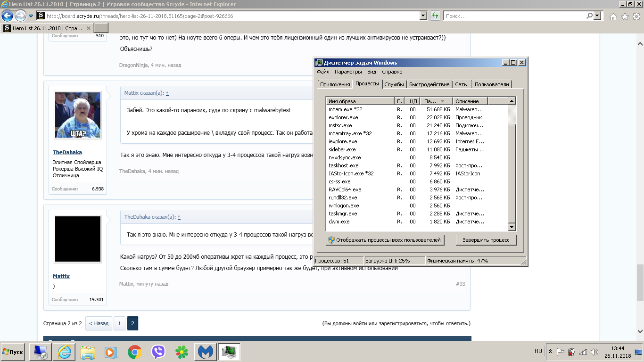Screen dimensions: 644x362
Task: Show hidden system tray icons
Action: pyautogui.click(x=550, y=352)
